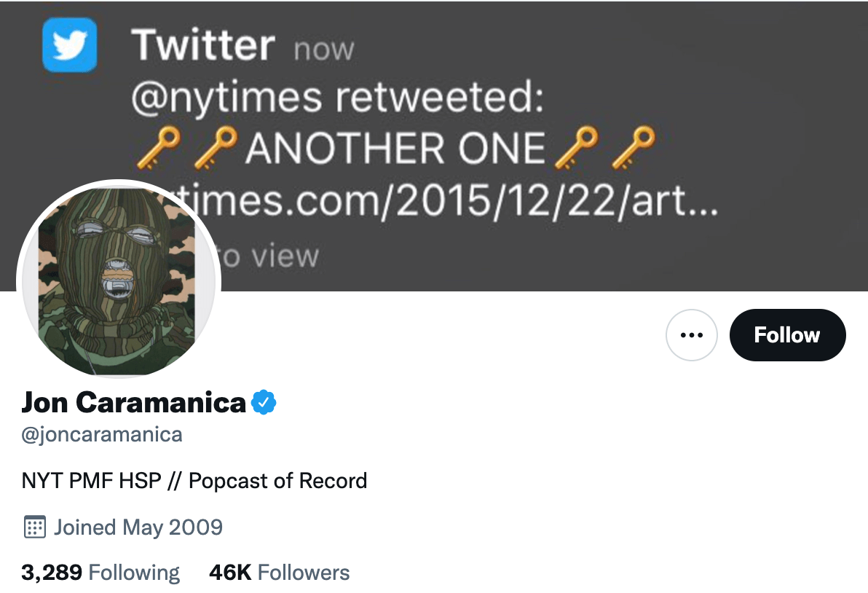The width and height of the screenshot is (868, 593).
Task: Open the 3,289 Following list
Action: (100, 573)
